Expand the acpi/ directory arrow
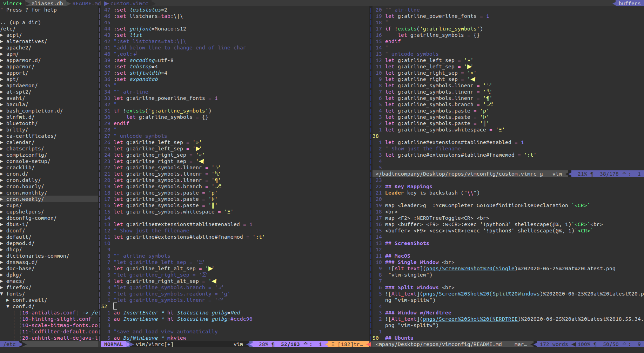This screenshot has height=353, width=644. tap(2, 35)
